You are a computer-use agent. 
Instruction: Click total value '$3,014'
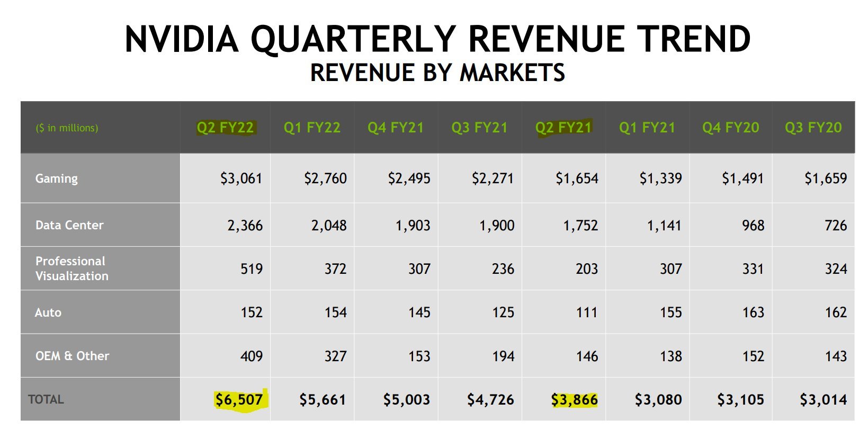[824, 400]
